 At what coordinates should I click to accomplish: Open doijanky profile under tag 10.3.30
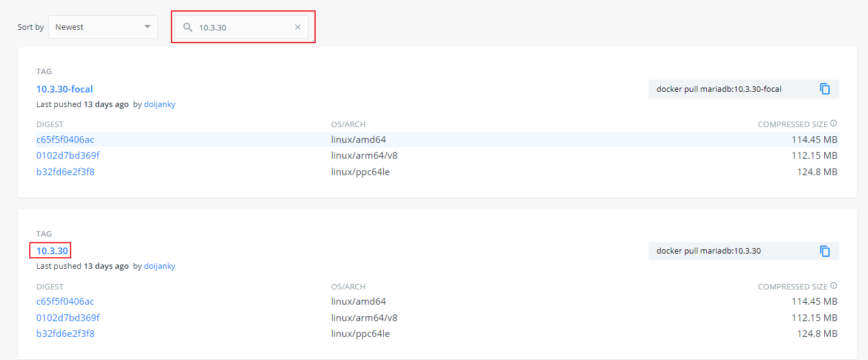click(x=159, y=266)
